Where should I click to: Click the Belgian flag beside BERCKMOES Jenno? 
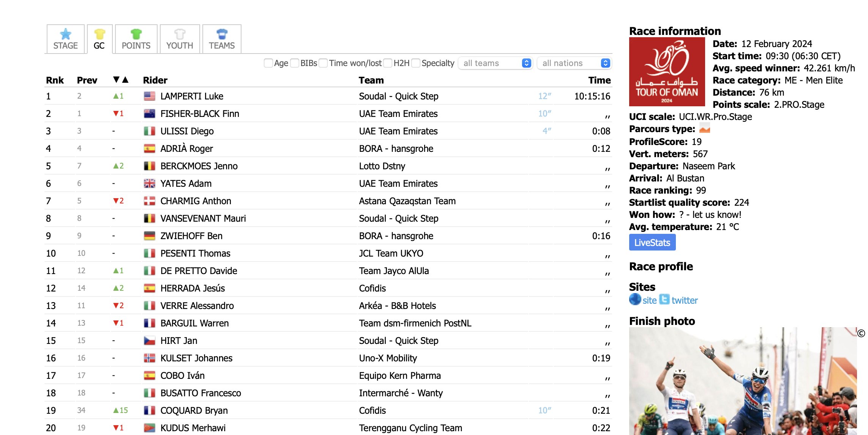tap(150, 166)
